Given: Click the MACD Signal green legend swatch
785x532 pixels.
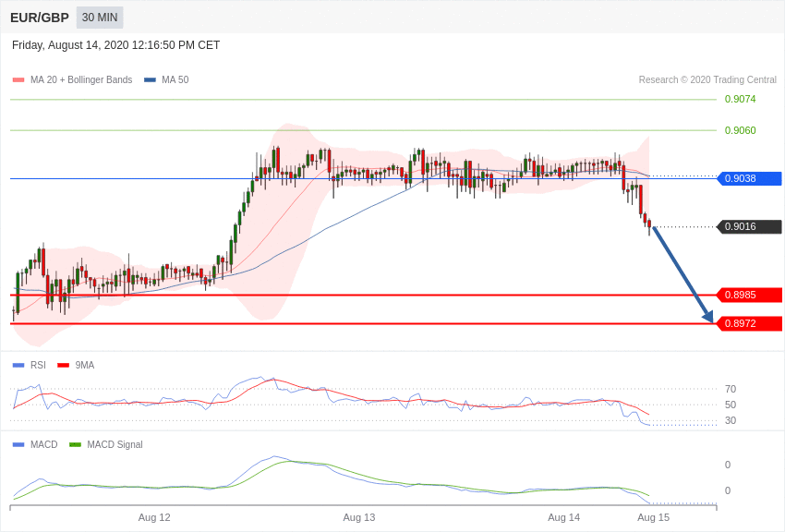Looking at the screenshot, I should (75, 445).
